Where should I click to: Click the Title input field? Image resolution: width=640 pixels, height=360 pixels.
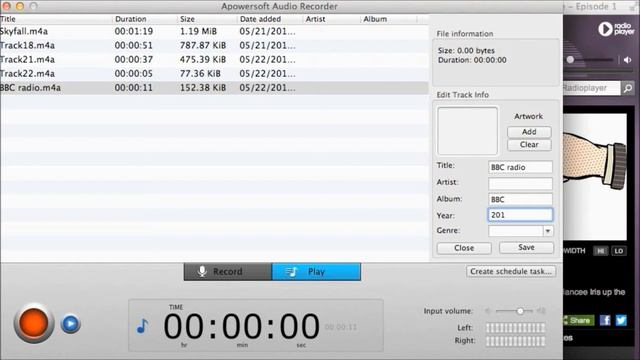point(520,167)
